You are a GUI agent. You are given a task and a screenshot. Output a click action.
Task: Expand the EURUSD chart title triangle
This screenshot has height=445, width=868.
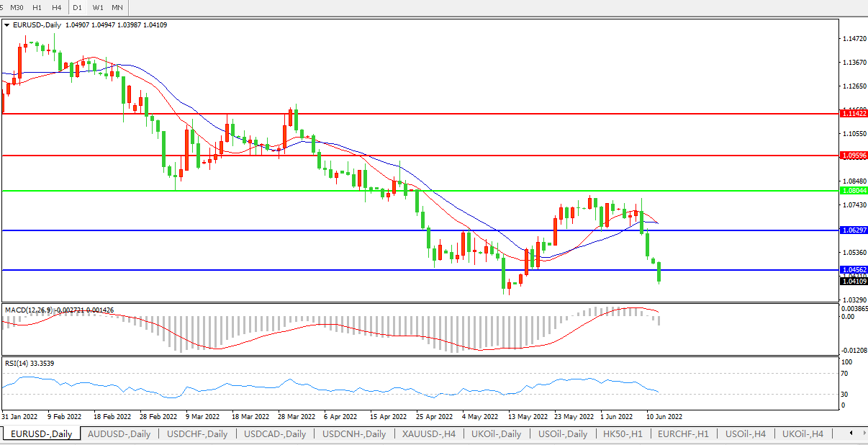7,25
